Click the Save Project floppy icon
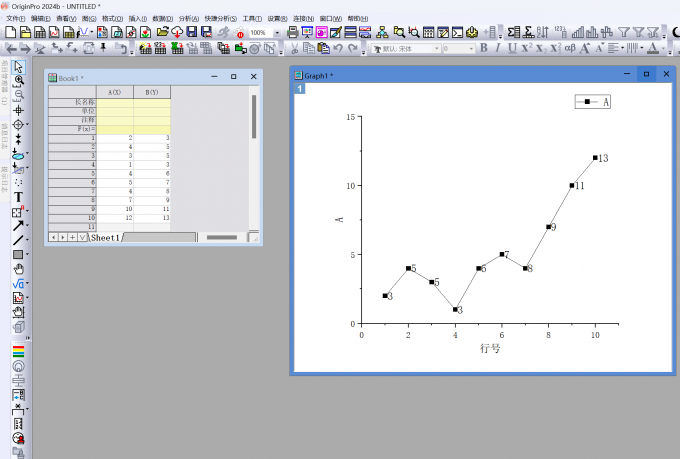Image resolution: width=680 pixels, height=459 pixels. click(191, 32)
